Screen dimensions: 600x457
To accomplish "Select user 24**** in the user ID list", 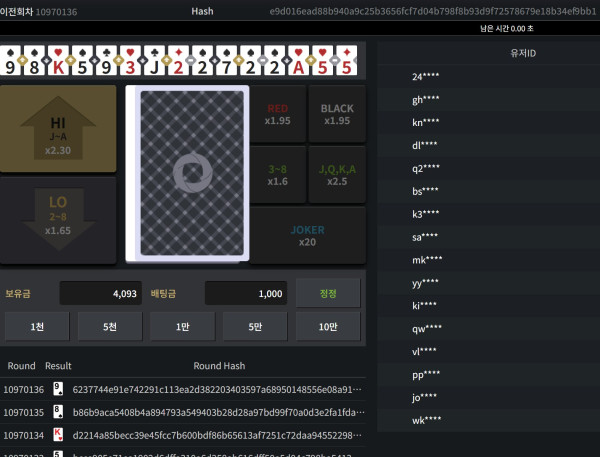I will click(426, 77).
